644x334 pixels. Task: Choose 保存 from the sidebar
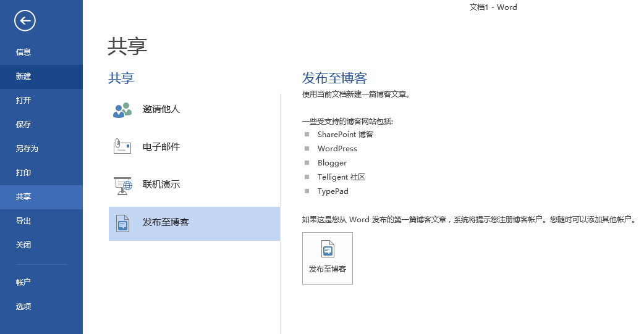pos(41,125)
